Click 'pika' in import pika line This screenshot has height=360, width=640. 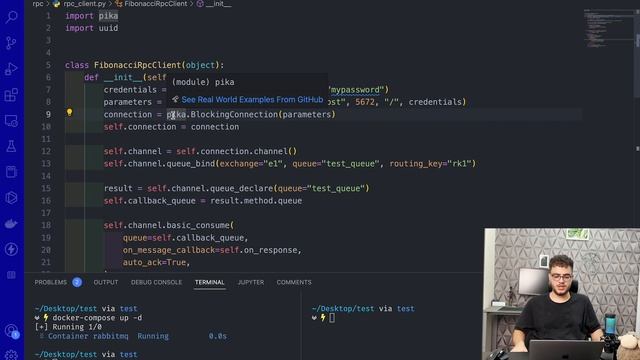(108, 16)
